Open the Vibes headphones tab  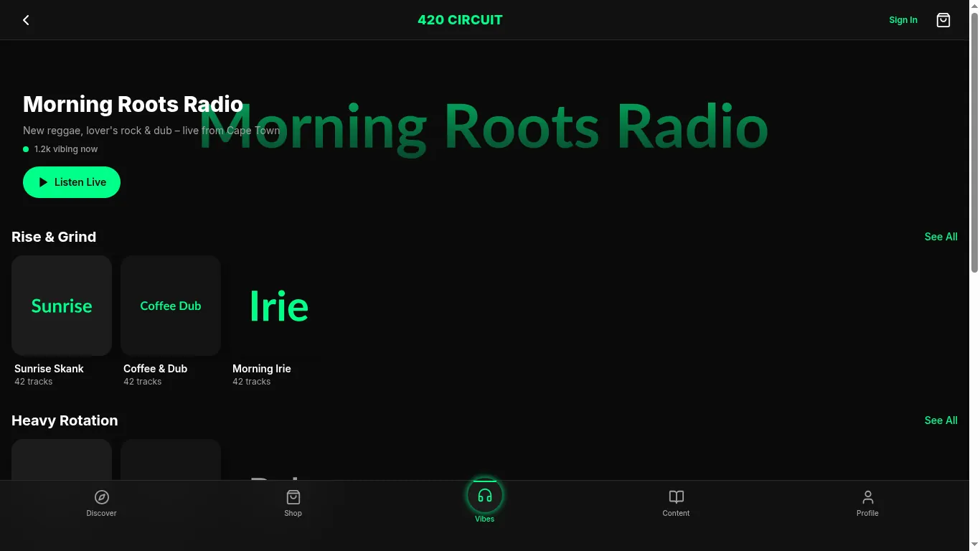click(x=485, y=501)
